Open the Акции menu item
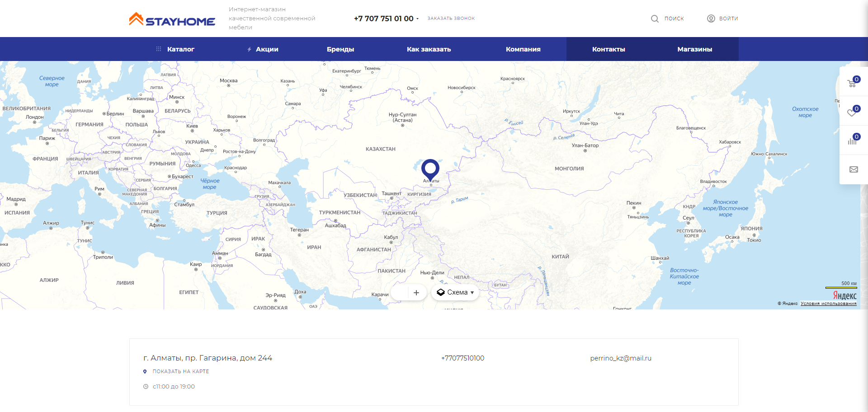Screen dimensions: 868x412 267,49
